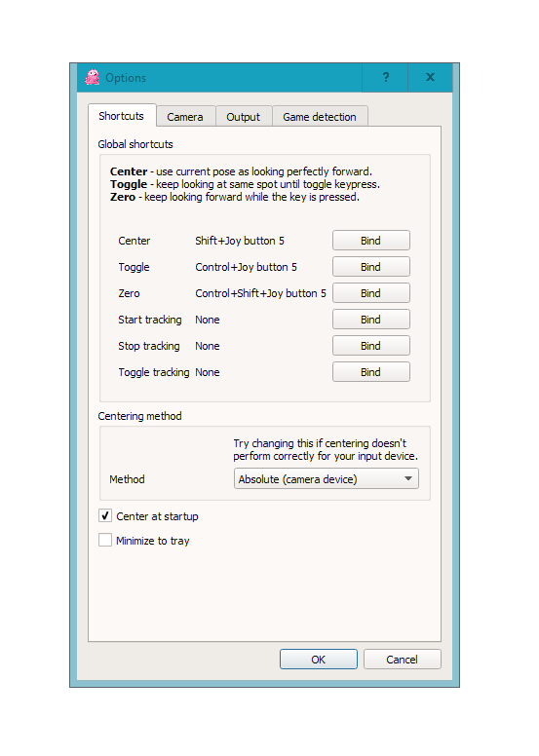Open the Output tab
539x756 pixels.
click(244, 117)
